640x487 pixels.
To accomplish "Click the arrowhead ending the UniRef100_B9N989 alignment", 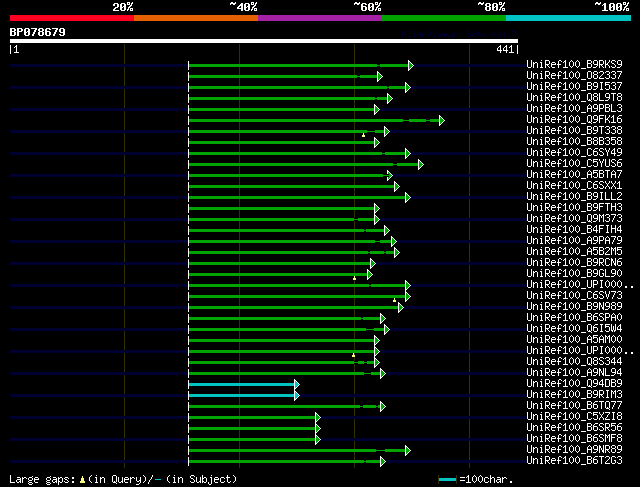I will (401, 307).
